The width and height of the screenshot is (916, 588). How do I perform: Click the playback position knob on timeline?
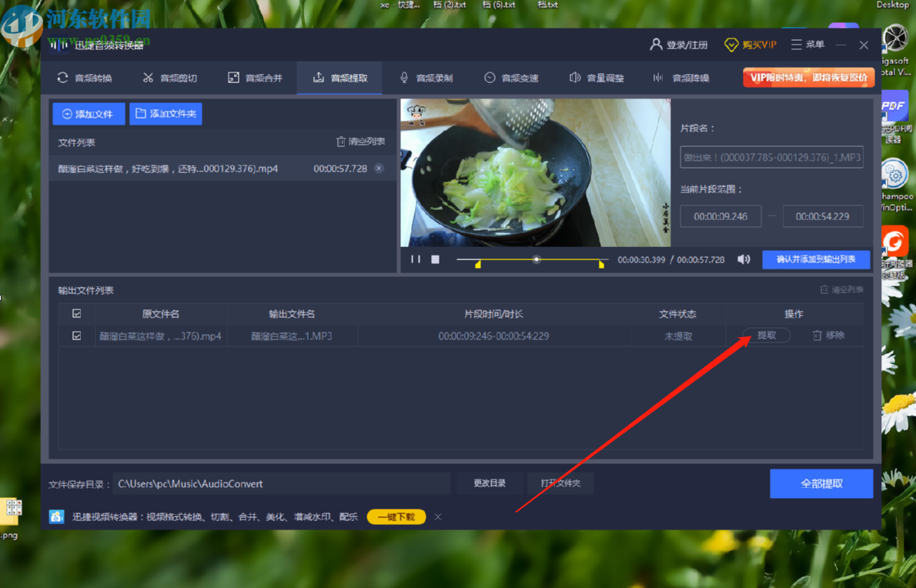pos(537,259)
